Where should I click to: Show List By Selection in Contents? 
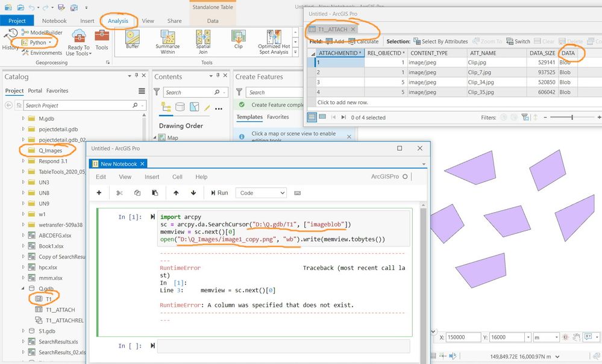coord(194,107)
